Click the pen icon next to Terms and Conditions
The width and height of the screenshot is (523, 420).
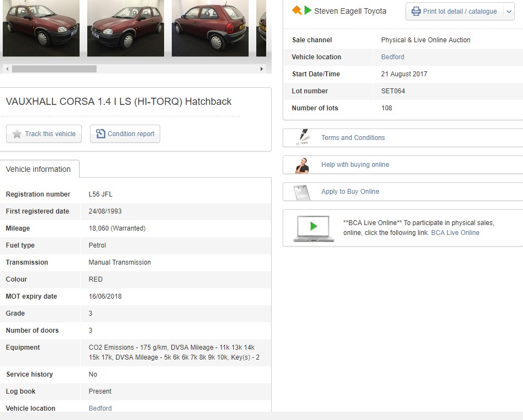(303, 137)
